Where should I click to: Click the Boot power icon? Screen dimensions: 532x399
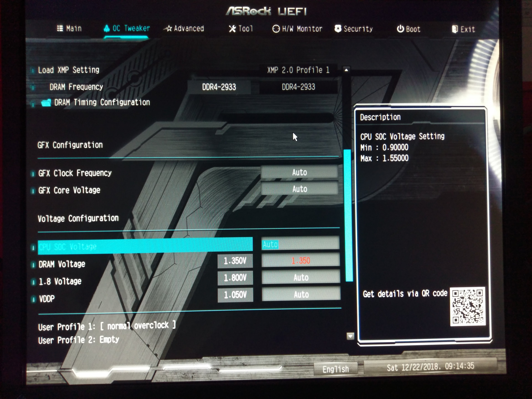pyautogui.click(x=400, y=29)
